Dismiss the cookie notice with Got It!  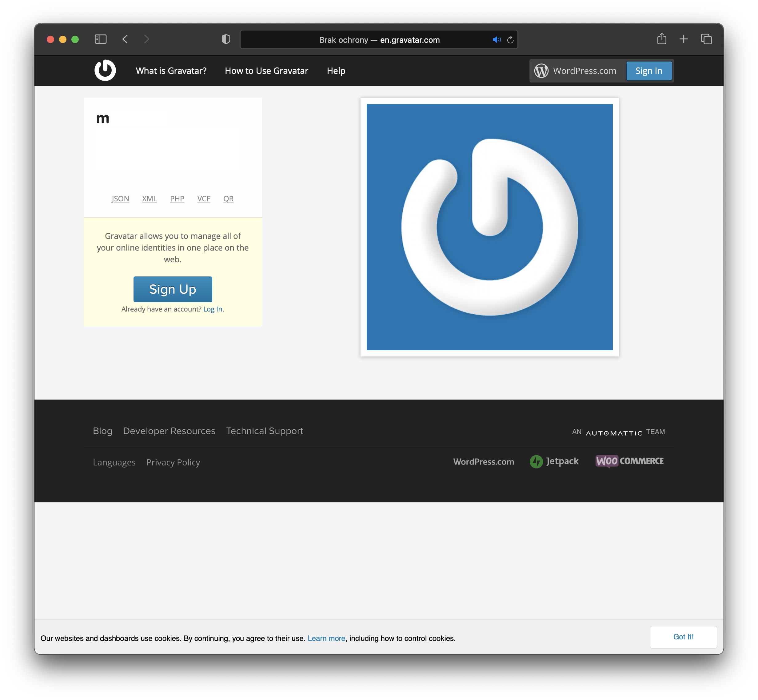(683, 637)
